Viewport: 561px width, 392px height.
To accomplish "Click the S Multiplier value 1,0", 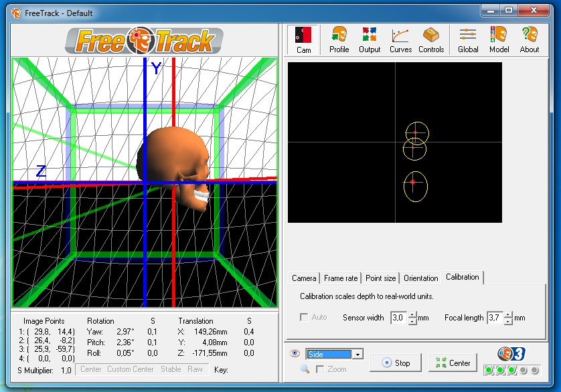I will pyautogui.click(x=66, y=370).
